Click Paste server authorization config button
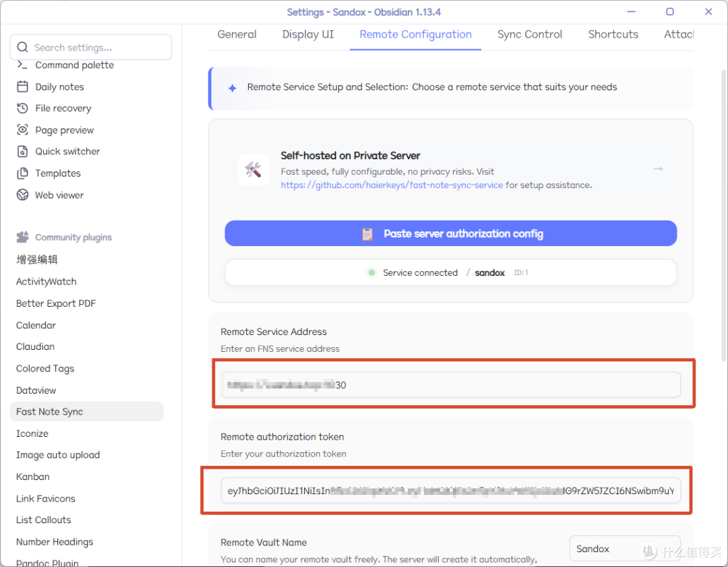Image resolution: width=728 pixels, height=567 pixels. pos(450,233)
